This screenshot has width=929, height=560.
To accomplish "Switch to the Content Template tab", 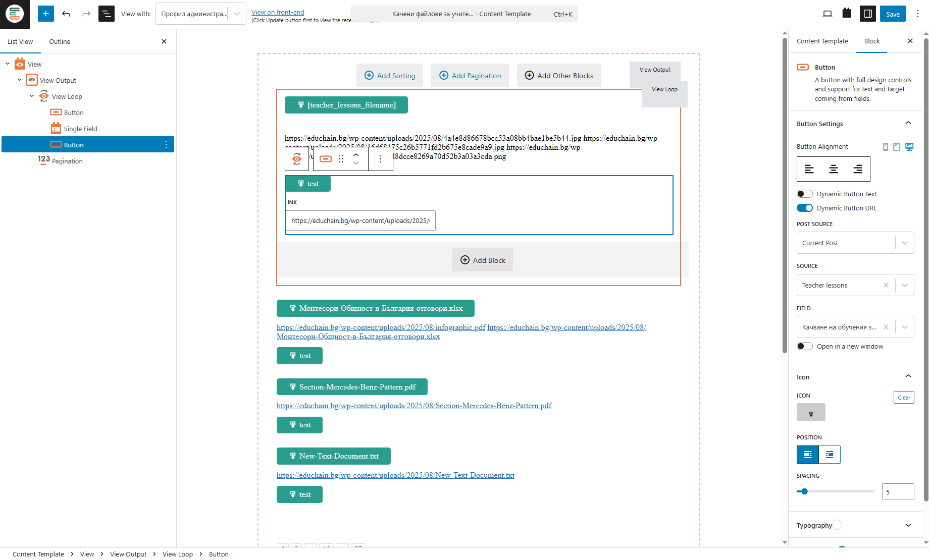I will [x=822, y=41].
